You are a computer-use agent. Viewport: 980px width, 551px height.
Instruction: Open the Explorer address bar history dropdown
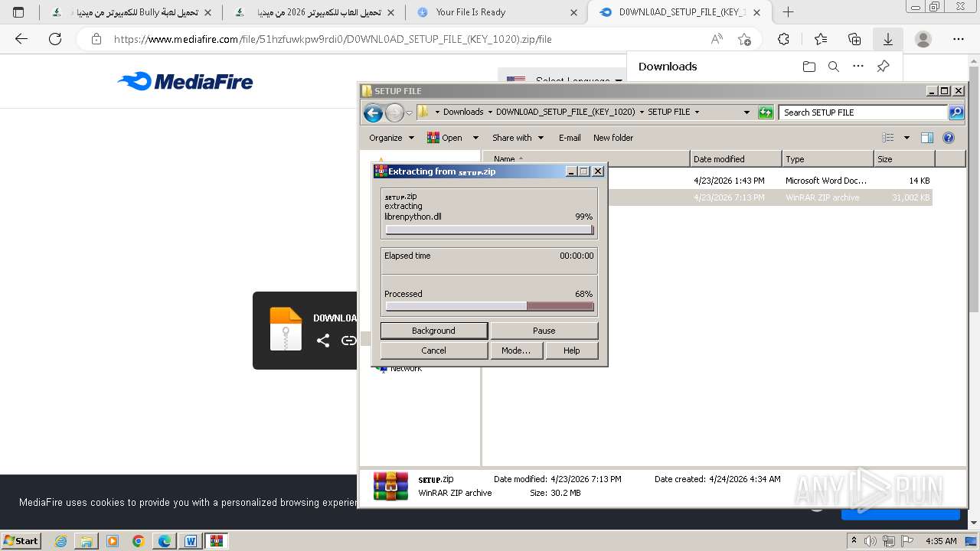746,112
